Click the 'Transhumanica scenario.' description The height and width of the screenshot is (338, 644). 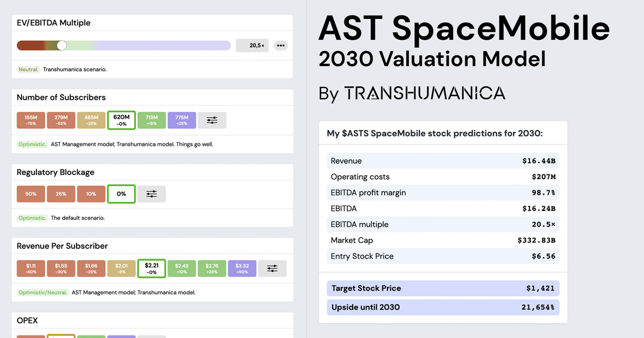pos(75,69)
